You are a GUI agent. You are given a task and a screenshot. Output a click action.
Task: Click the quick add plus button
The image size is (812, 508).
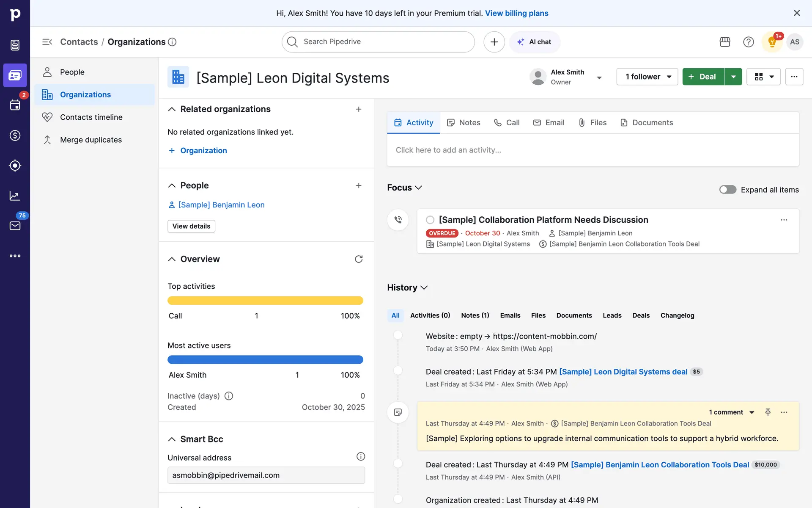point(494,42)
